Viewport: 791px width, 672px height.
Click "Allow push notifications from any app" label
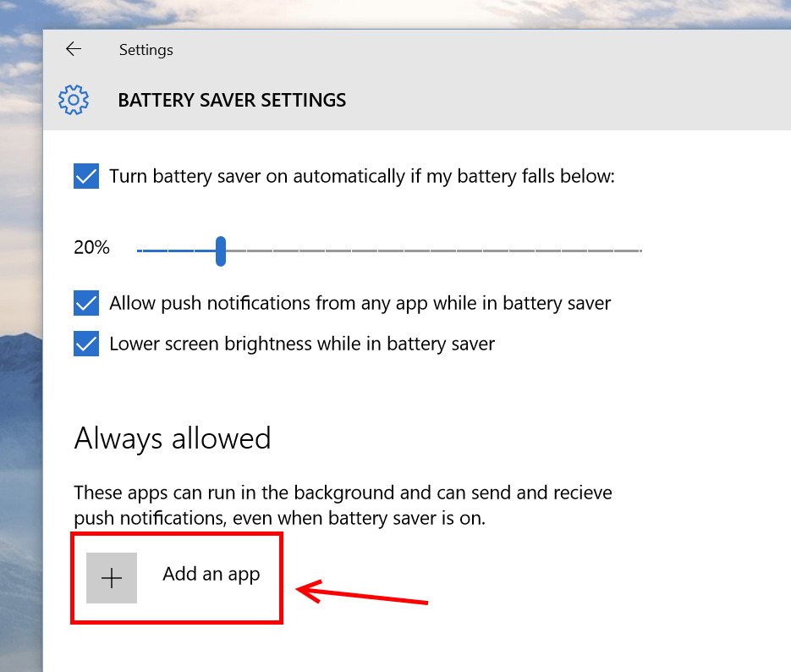(360, 303)
